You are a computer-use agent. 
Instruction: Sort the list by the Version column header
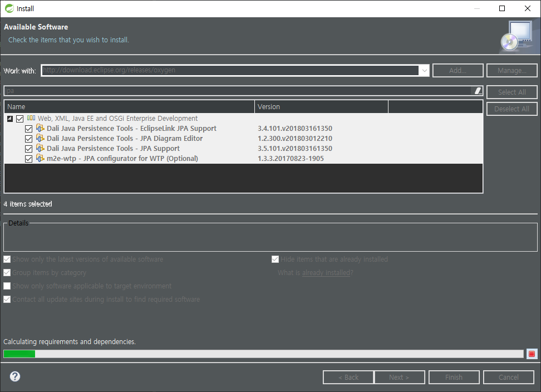point(321,106)
